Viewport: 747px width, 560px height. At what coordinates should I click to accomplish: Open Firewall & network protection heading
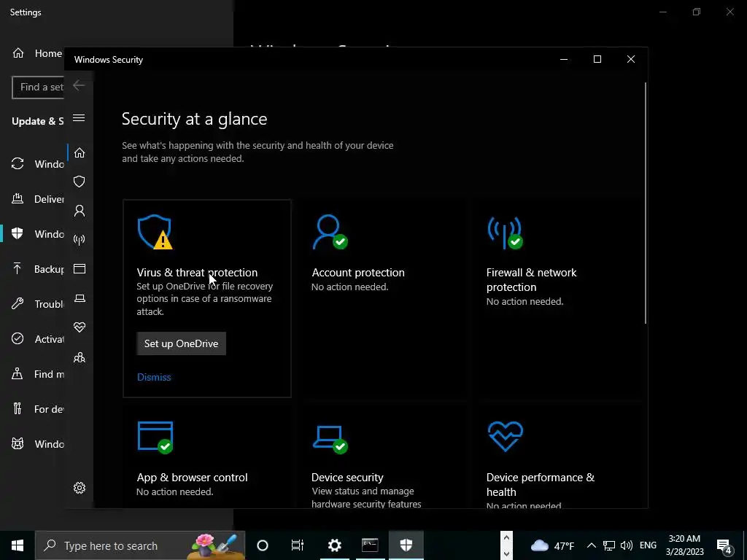[x=532, y=279]
